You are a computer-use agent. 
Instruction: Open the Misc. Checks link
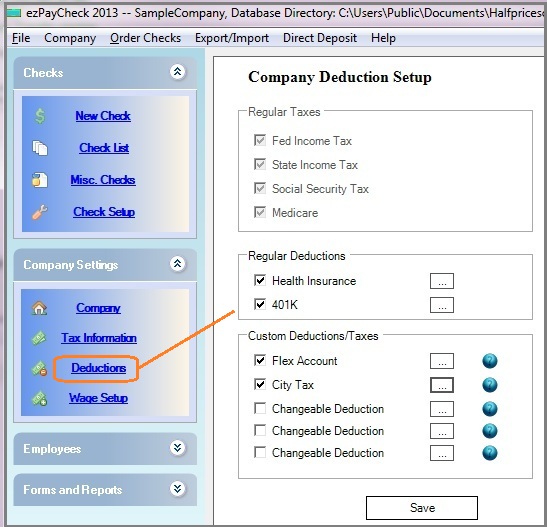click(x=103, y=180)
